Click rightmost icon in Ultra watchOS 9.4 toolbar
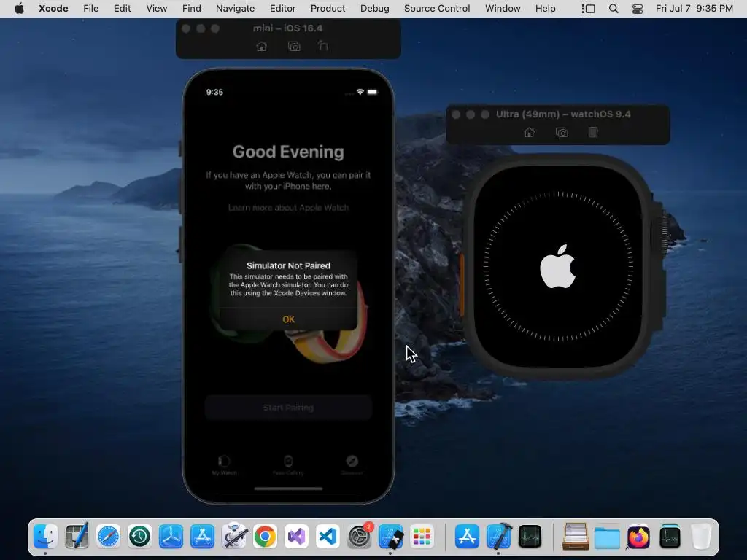 [x=592, y=132]
